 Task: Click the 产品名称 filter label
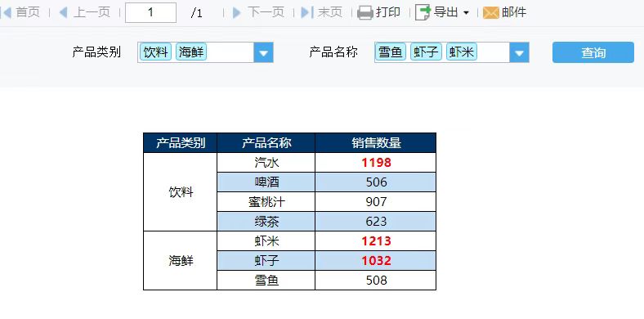[x=333, y=52]
